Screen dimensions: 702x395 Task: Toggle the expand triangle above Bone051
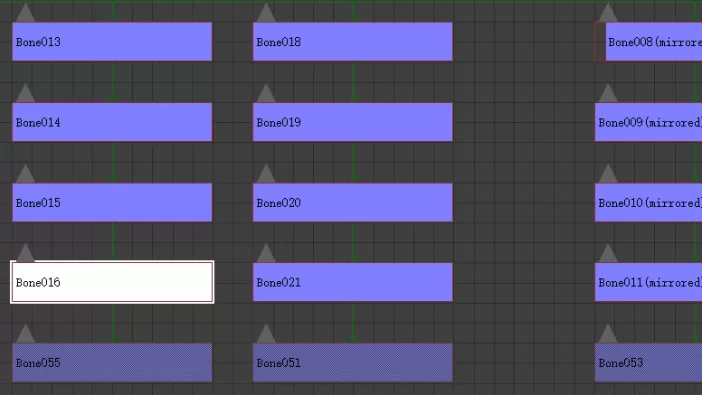266,334
